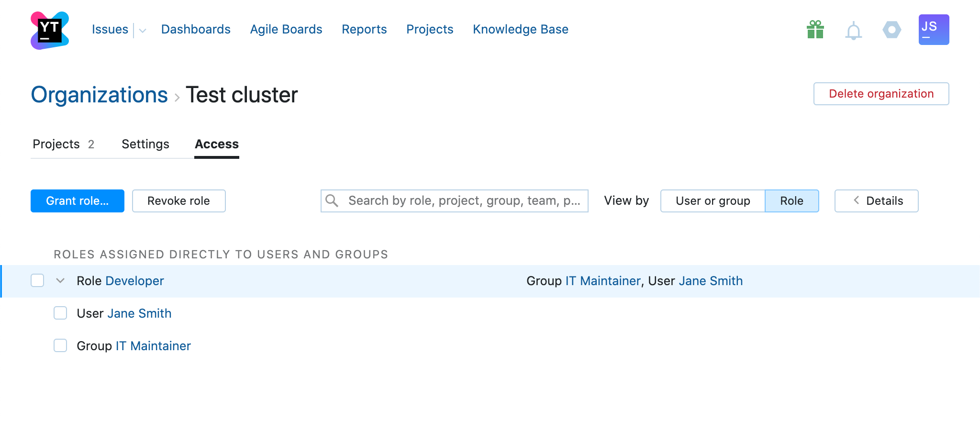Open the JS user profile avatar
Viewport: 980px width, 421px height.
tap(934, 30)
